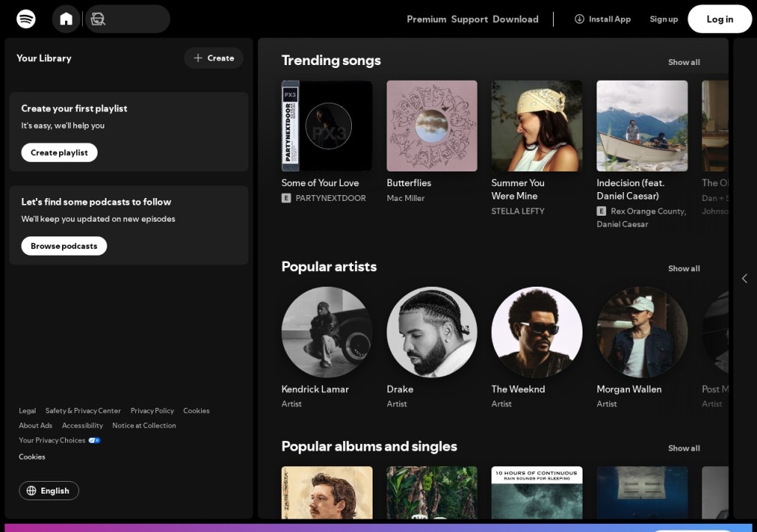Show all Trending songs

pos(684,62)
